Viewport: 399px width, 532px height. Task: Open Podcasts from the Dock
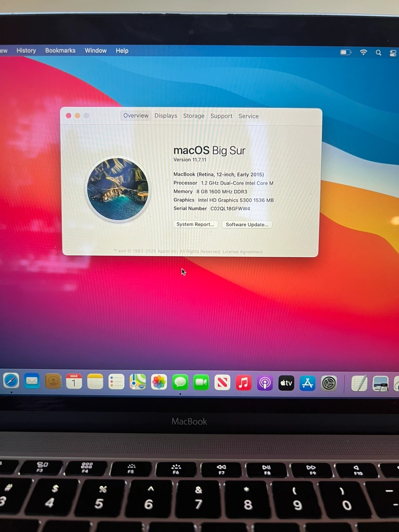tap(265, 383)
